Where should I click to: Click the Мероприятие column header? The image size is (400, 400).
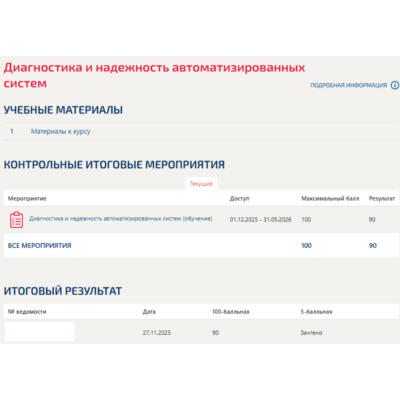coord(27,198)
